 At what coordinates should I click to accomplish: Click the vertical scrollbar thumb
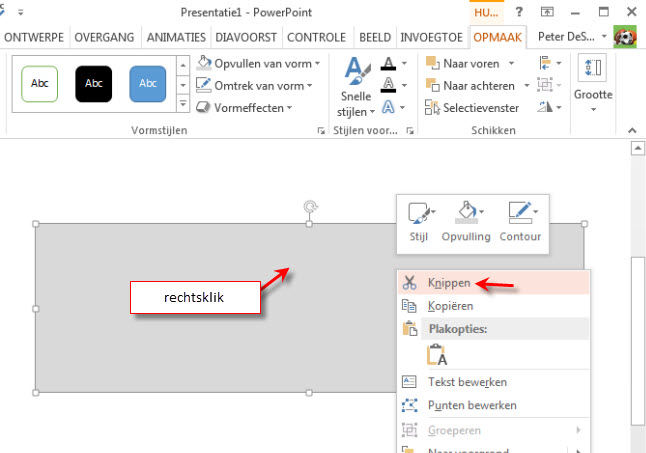point(638,341)
